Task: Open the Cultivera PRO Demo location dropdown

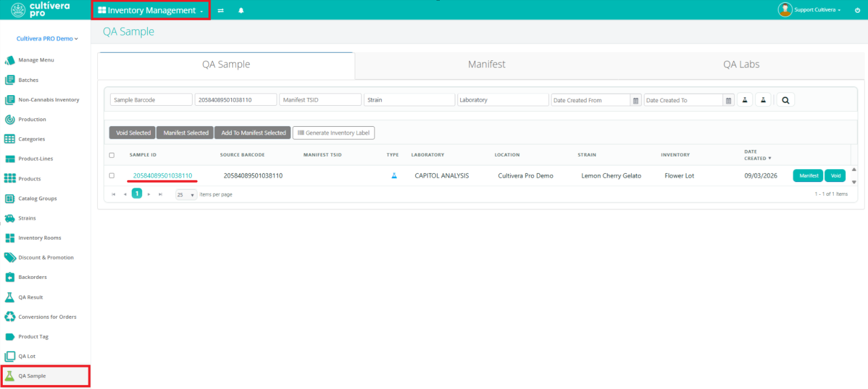Action: point(47,39)
